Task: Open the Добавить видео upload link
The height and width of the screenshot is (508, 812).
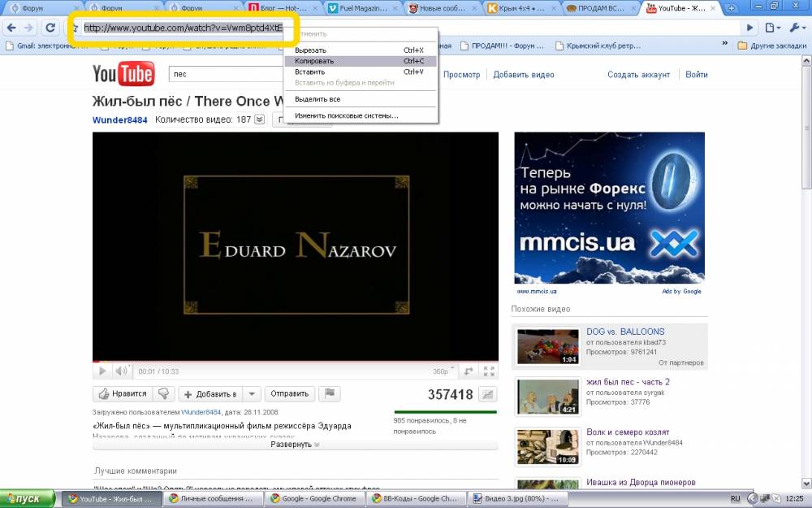Action: tap(524, 75)
